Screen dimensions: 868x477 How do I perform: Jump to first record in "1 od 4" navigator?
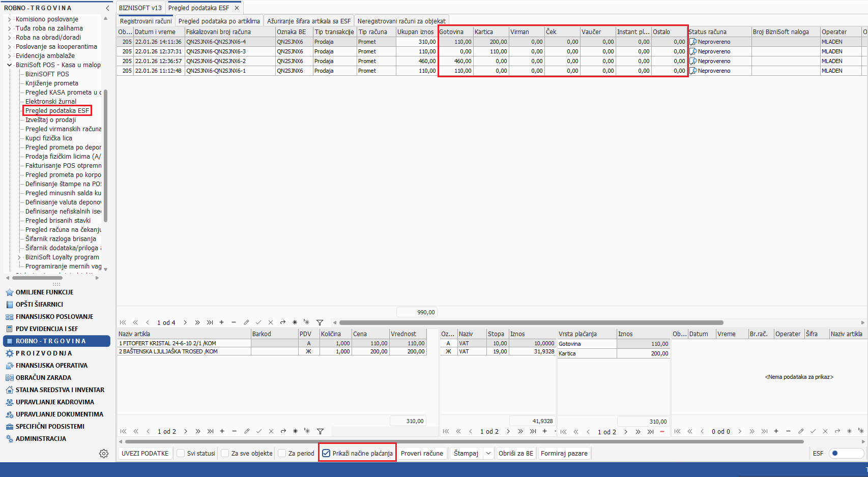(x=123, y=322)
